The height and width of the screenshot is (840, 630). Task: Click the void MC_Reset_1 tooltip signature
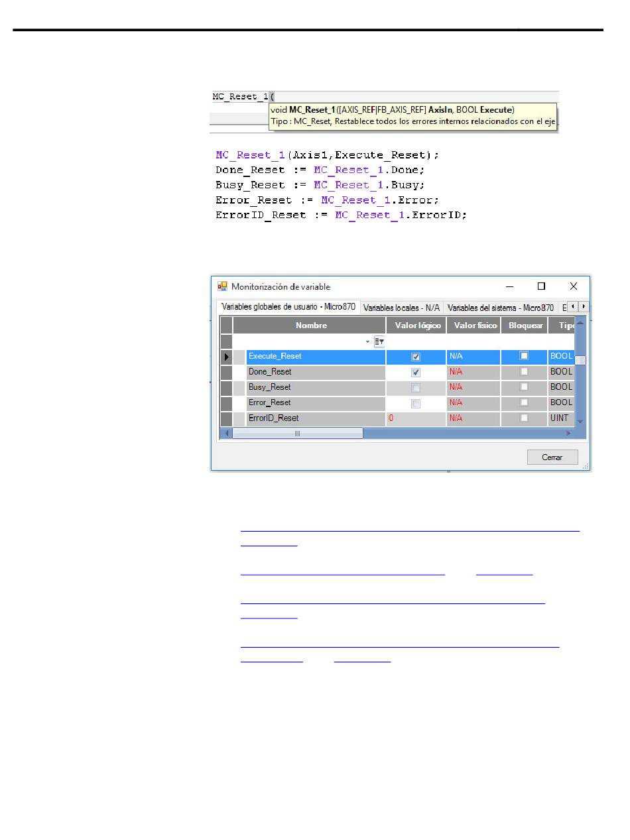393,109
